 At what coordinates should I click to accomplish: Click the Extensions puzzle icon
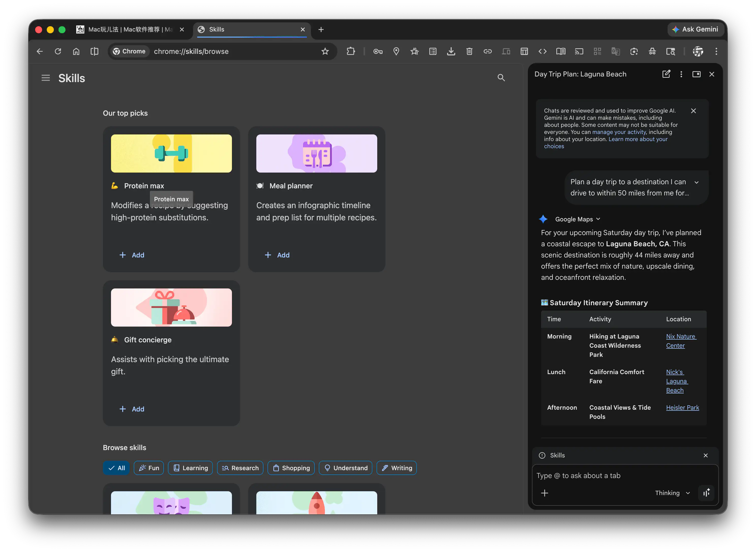tap(351, 51)
